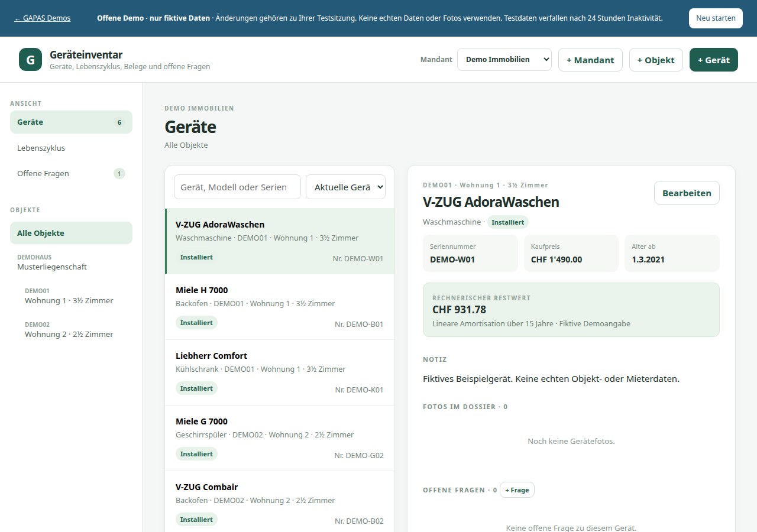Restart demo with Neu starten

pyautogui.click(x=716, y=18)
